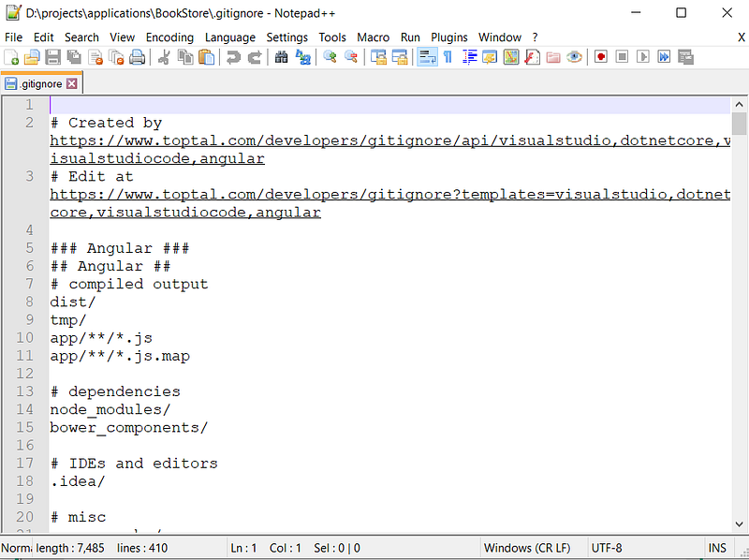Click the vertical scrollbar down arrow

click(739, 524)
